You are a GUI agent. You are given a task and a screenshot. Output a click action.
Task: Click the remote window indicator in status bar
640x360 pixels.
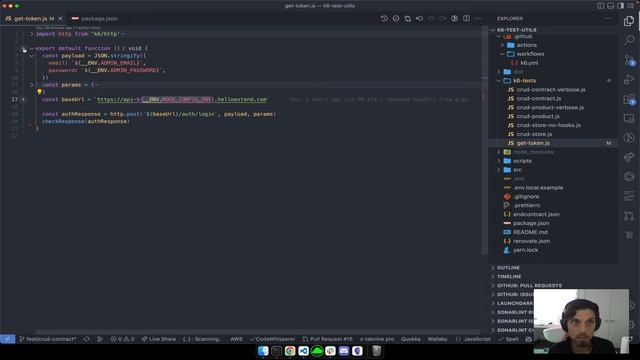click(7, 339)
